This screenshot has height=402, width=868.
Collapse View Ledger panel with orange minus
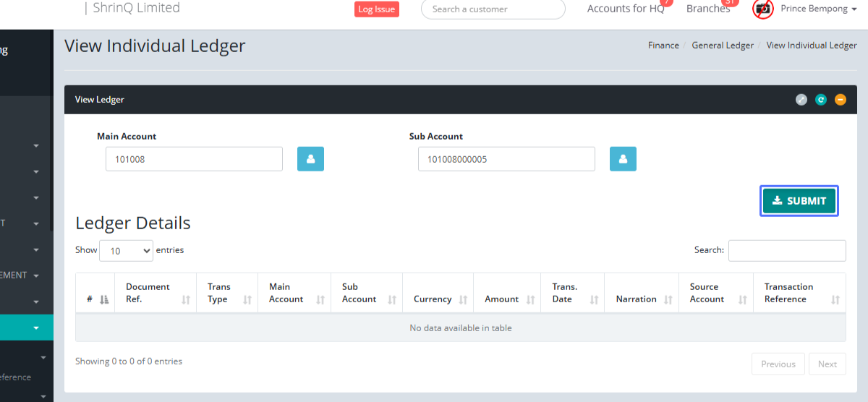[840, 100]
